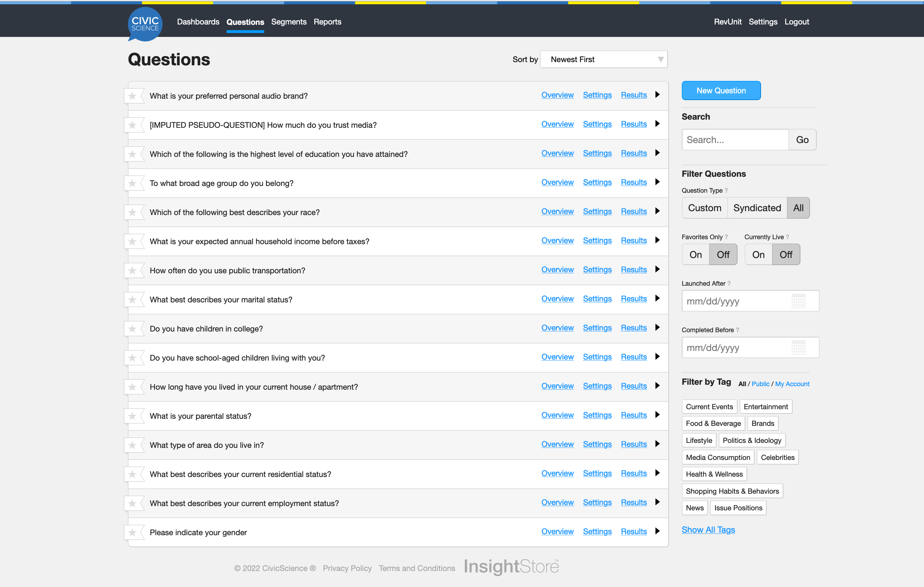Open the Launched After calendar picker
Screen dimensions: 924x587
pyautogui.click(x=798, y=301)
